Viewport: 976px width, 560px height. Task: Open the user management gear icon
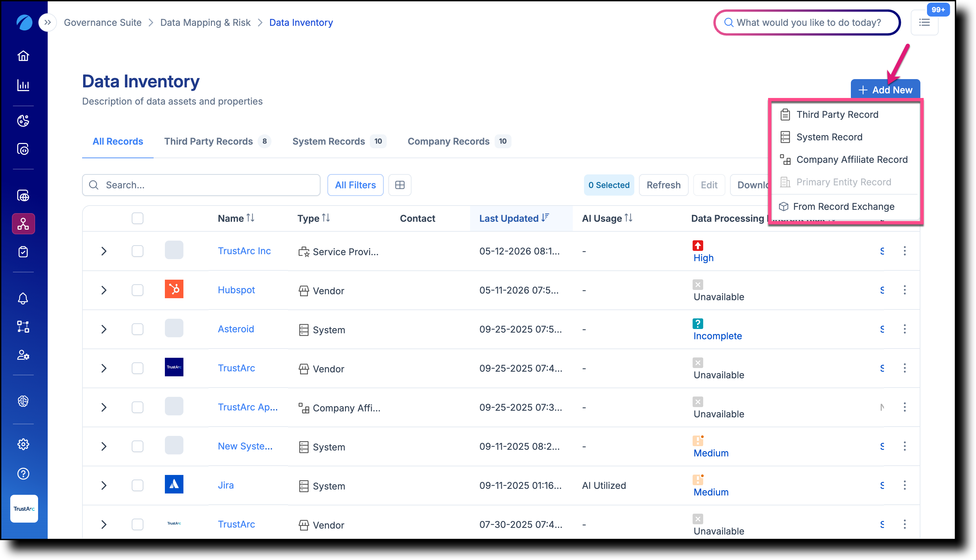pos(24,355)
